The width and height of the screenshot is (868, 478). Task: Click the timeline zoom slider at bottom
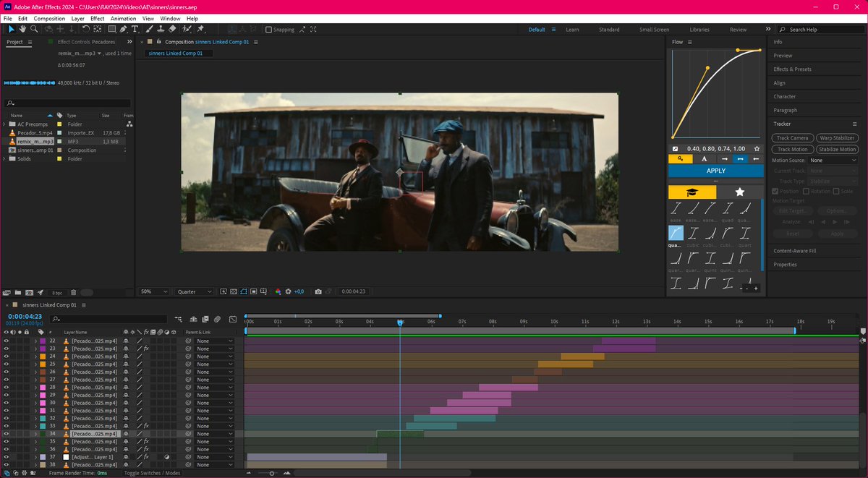pyautogui.click(x=272, y=473)
